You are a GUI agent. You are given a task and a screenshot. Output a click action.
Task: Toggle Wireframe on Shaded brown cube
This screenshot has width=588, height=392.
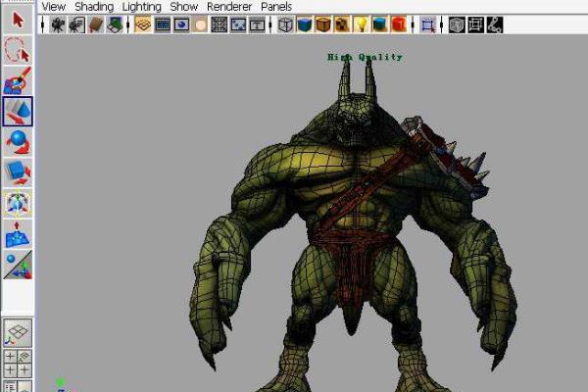[323, 25]
